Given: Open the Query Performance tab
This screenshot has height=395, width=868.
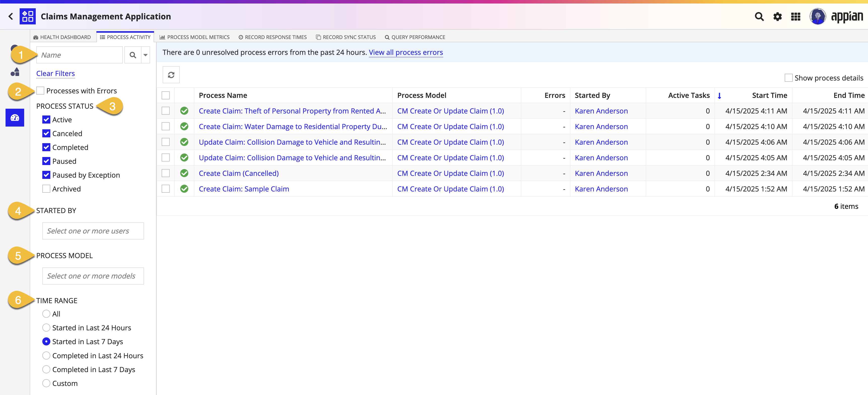Looking at the screenshot, I should [x=415, y=37].
